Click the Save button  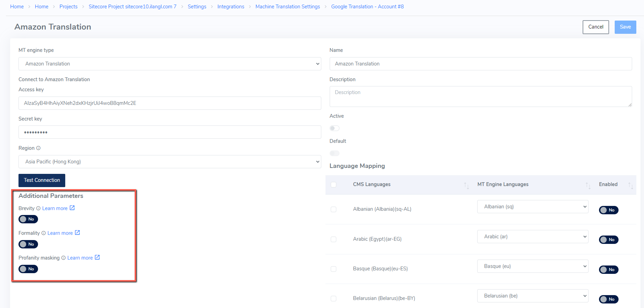[x=626, y=27]
